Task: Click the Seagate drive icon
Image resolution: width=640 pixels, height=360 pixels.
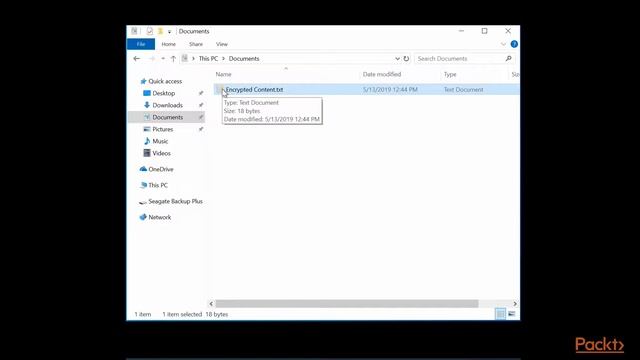Action: point(142,202)
